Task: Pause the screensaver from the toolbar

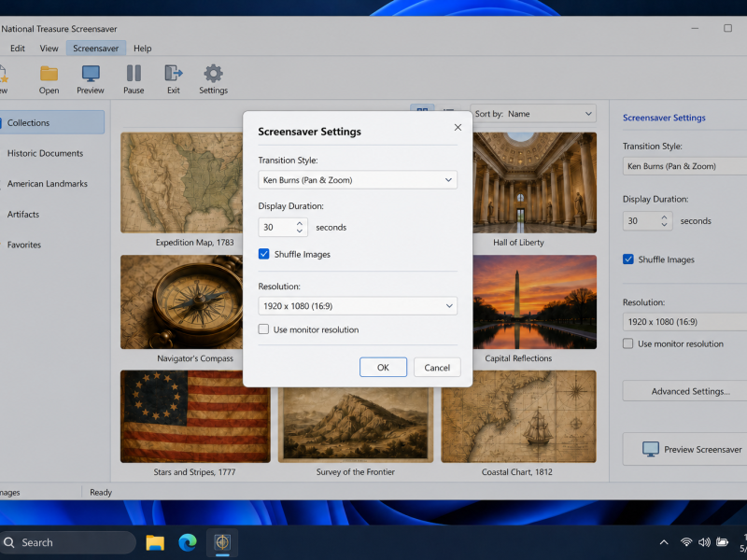Action: coord(134,74)
